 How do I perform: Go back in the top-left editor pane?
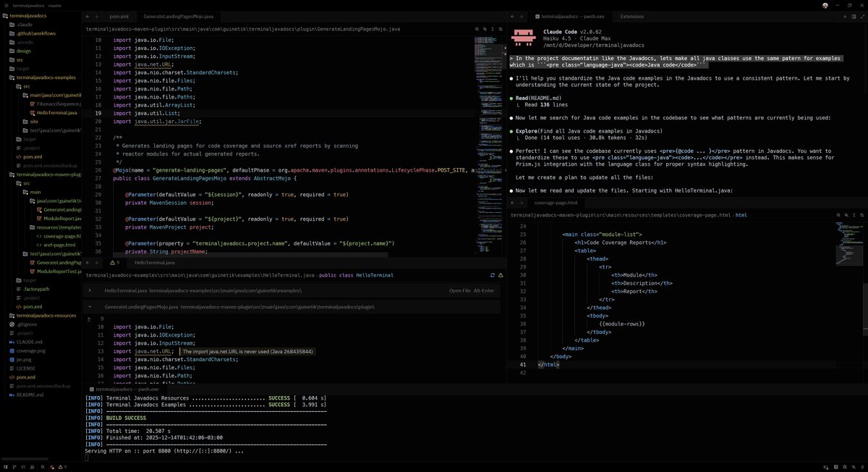87,15
